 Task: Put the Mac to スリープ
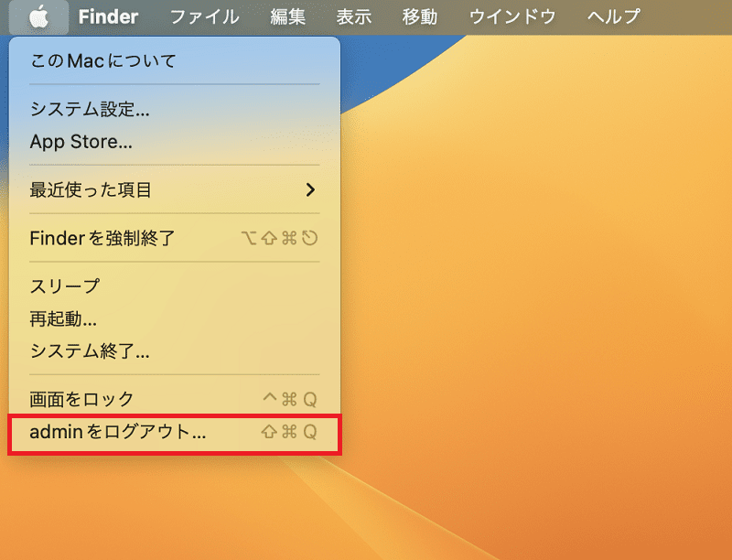(x=175, y=286)
